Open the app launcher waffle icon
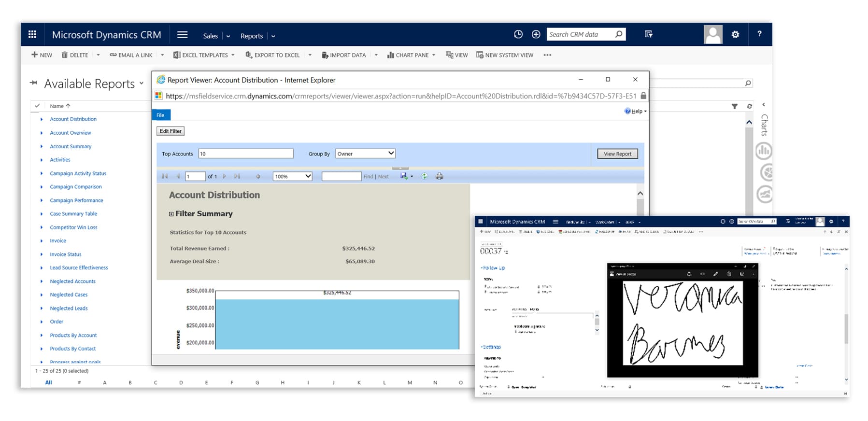The image size is (868, 421). [x=32, y=34]
